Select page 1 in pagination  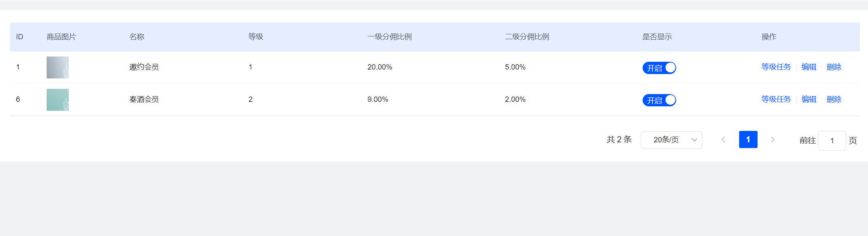tap(748, 140)
